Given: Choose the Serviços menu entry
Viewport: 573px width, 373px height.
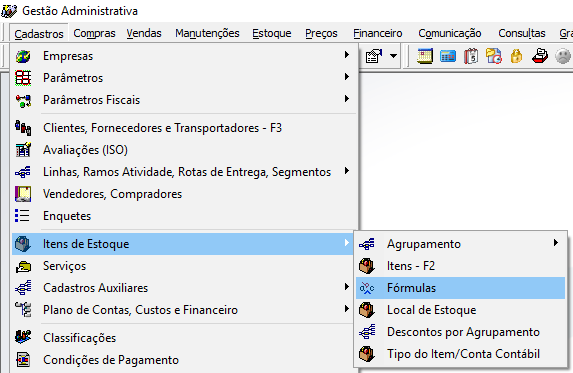Looking at the screenshot, I should (x=183, y=266).
